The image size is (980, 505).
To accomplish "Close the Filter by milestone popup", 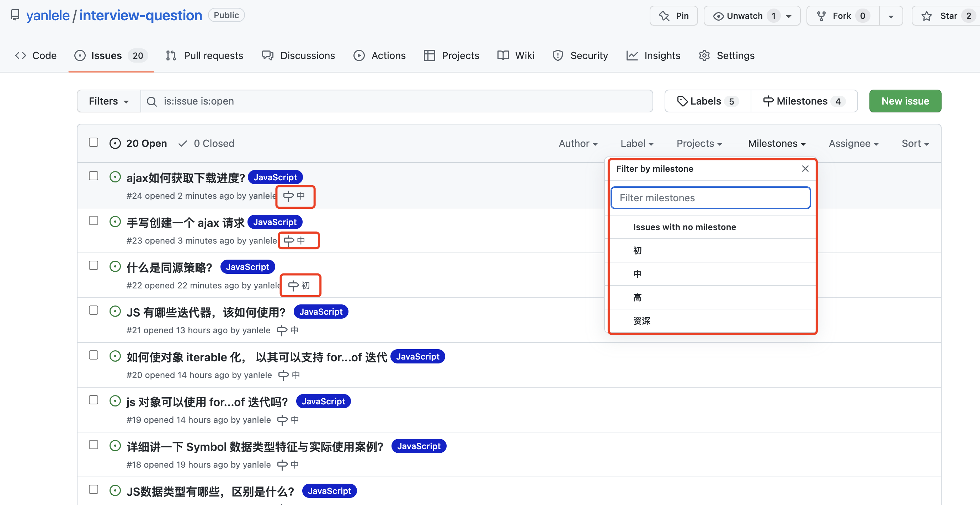I will 805,169.
